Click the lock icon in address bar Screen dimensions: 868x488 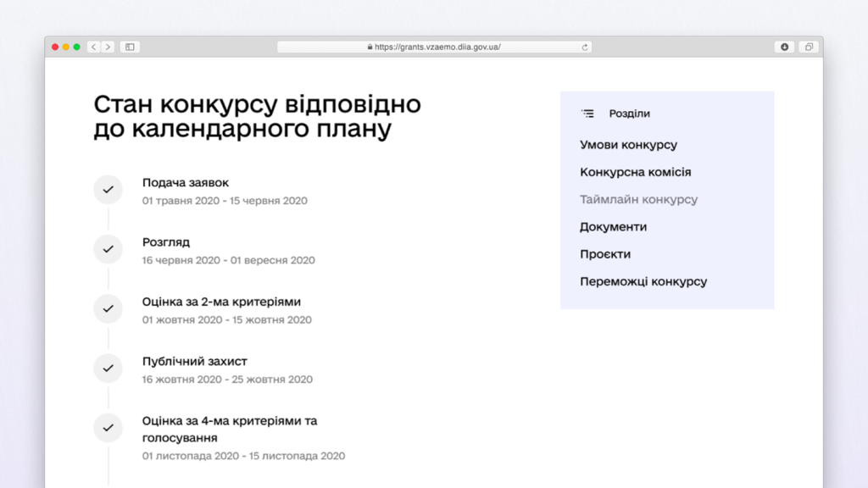point(370,47)
